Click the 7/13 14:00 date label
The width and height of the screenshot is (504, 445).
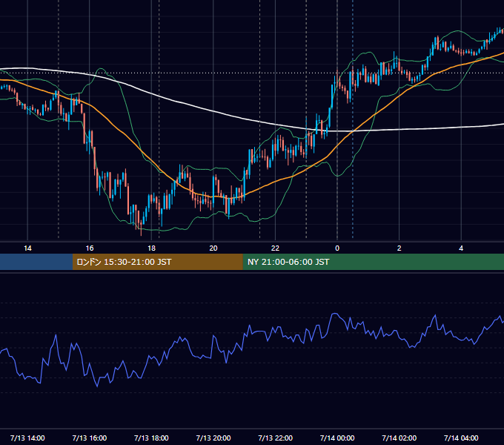27,438
